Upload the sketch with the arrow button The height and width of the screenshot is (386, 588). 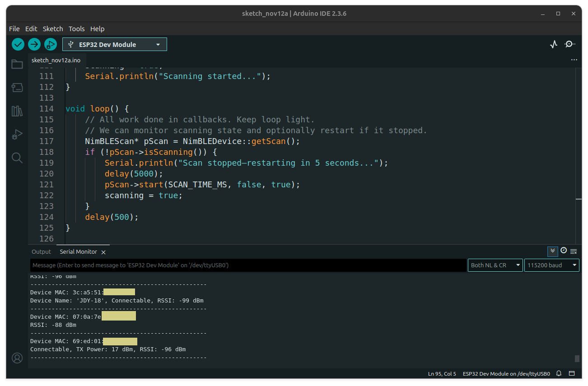tap(34, 44)
